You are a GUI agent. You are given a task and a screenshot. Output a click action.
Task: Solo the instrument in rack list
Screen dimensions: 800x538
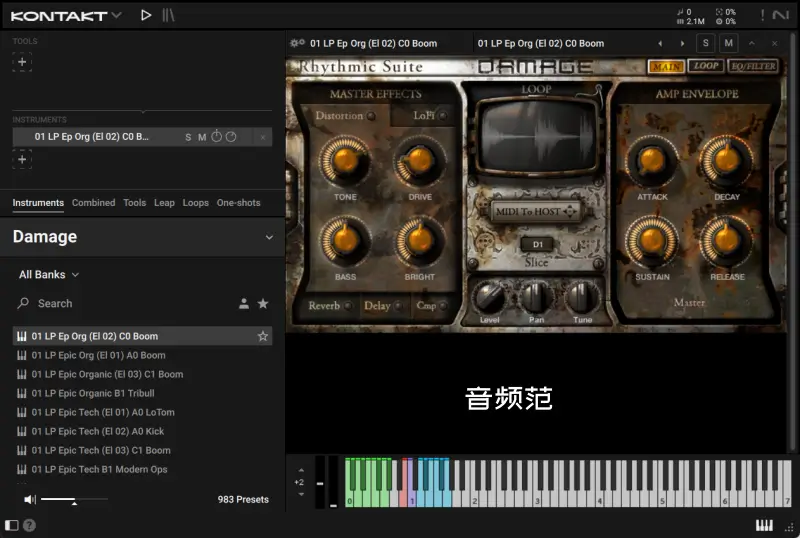point(188,137)
